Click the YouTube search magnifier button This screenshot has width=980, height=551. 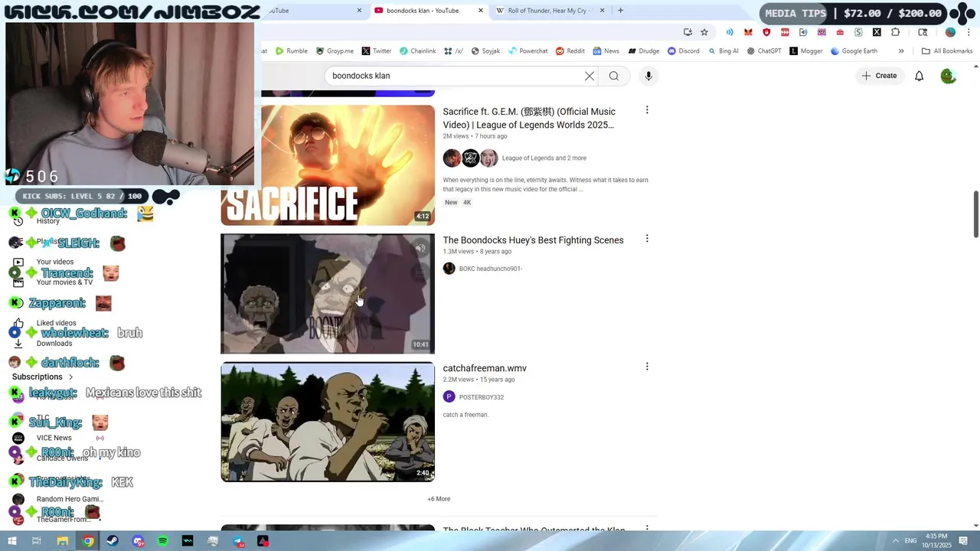point(614,76)
